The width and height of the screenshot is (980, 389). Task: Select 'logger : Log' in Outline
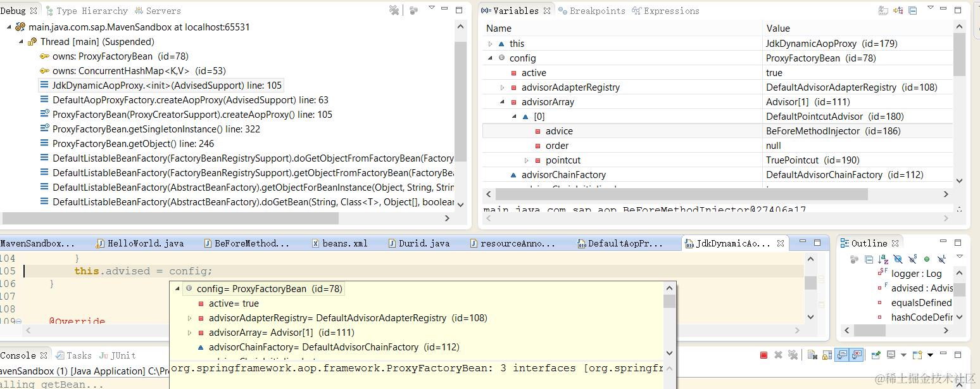(916, 274)
